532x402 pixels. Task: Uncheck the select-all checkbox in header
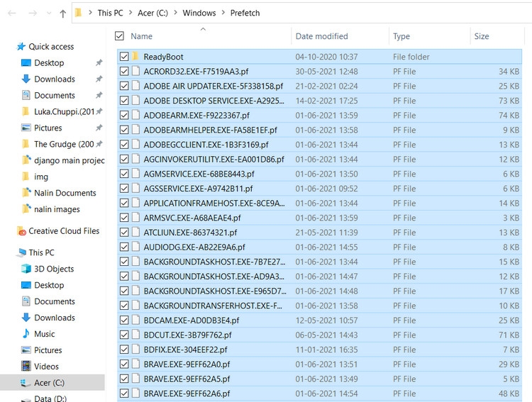click(119, 36)
